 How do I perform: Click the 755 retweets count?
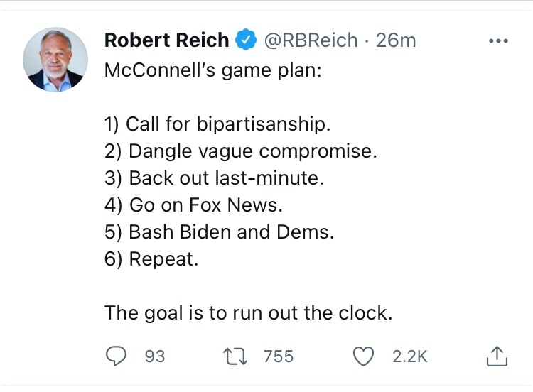pyautogui.click(x=278, y=356)
